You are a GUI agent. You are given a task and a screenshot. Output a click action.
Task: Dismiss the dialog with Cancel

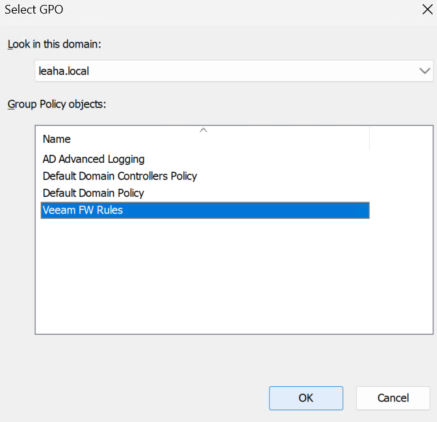pos(393,398)
